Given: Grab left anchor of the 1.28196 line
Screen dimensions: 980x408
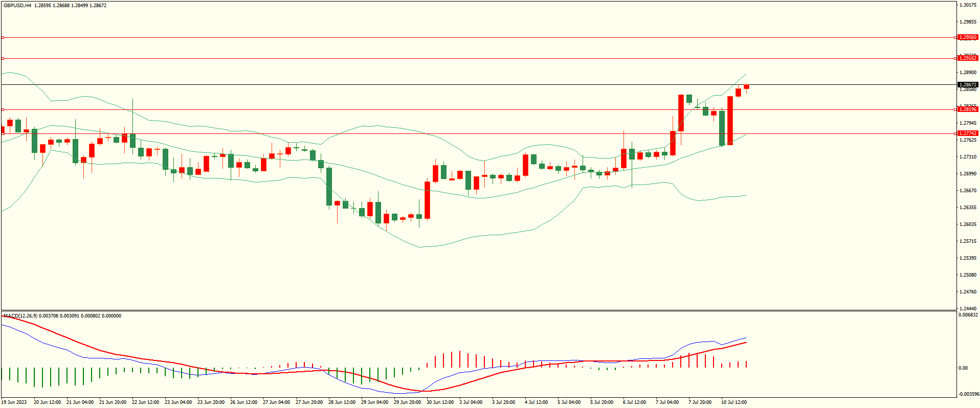Looking at the screenshot, I should tap(3, 109).
